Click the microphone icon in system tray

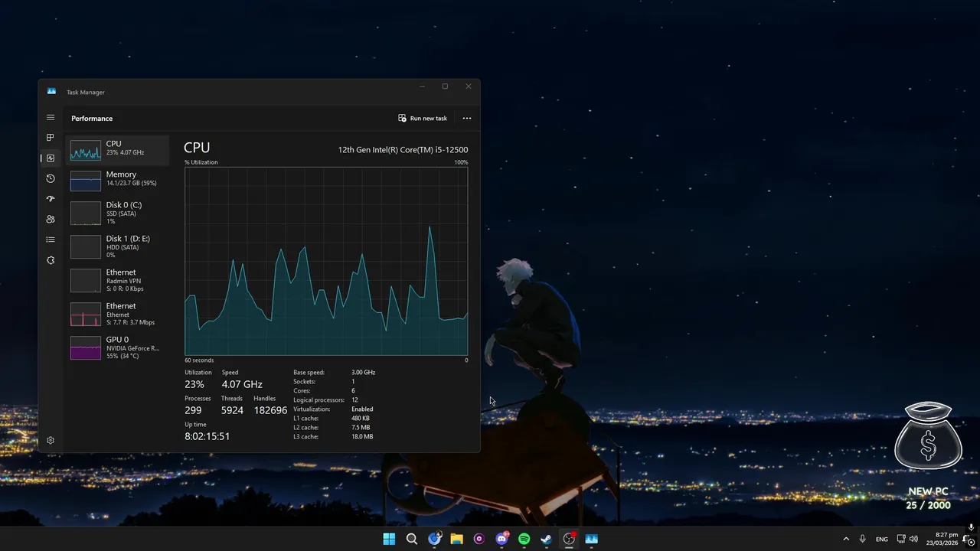click(x=863, y=539)
